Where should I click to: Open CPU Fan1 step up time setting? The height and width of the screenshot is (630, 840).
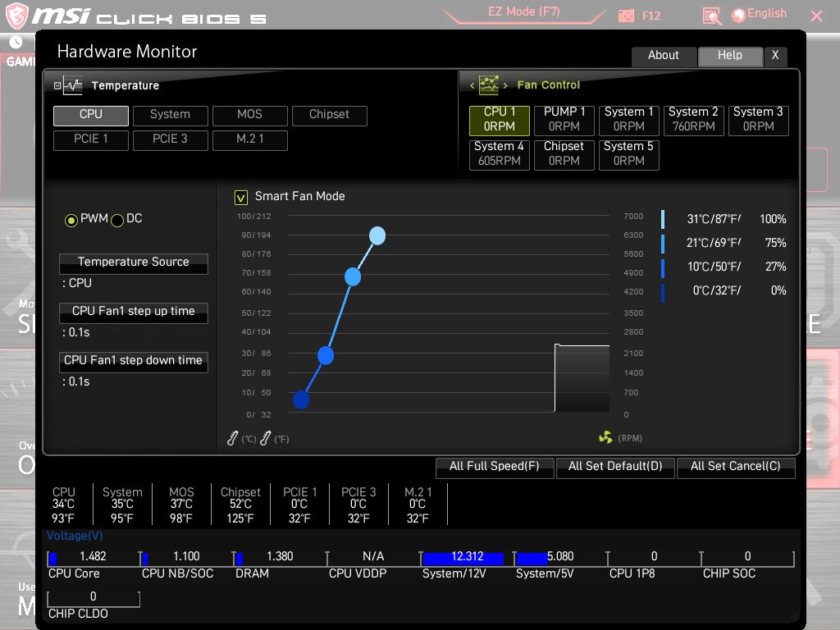[x=134, y=313]
